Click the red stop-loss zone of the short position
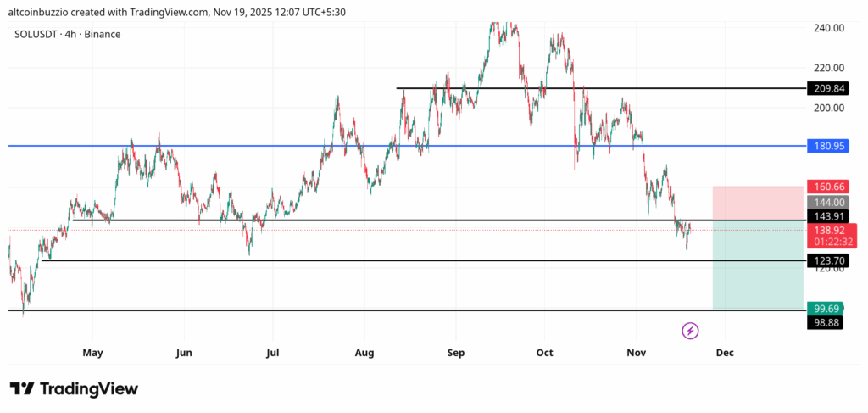The width and height of the screenshot is (868, 413). pos(757,204)
